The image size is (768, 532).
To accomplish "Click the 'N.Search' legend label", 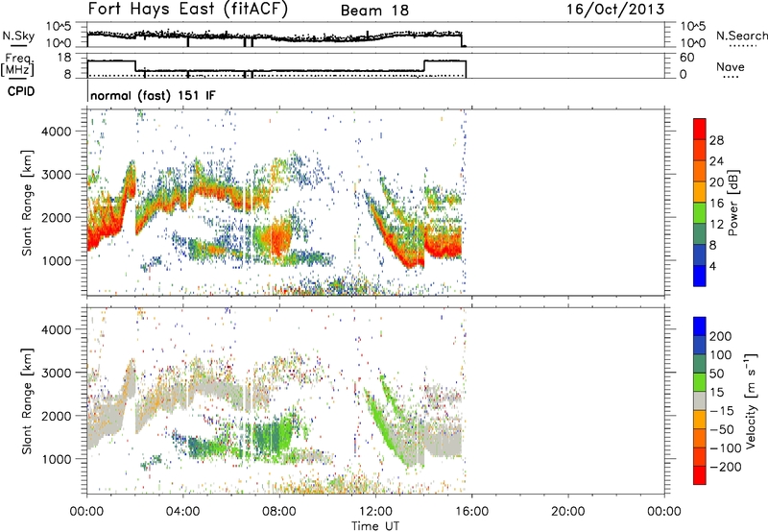I will click(741, 36).
